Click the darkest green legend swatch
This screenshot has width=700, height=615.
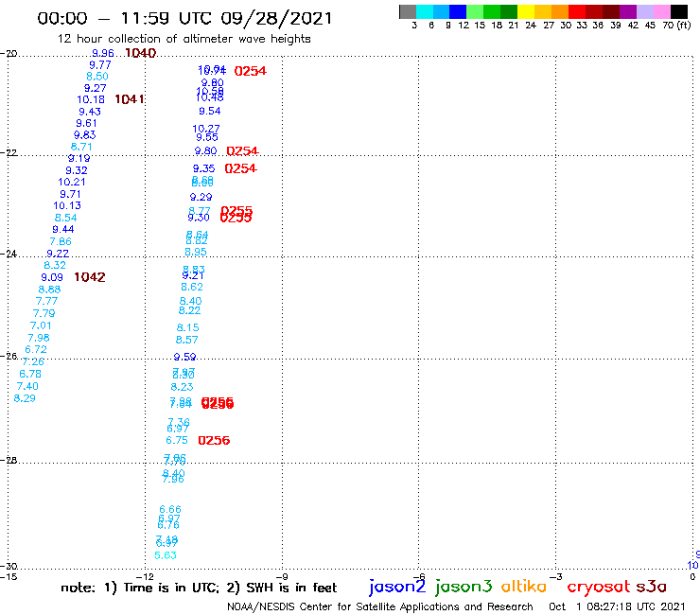point(509,11)
